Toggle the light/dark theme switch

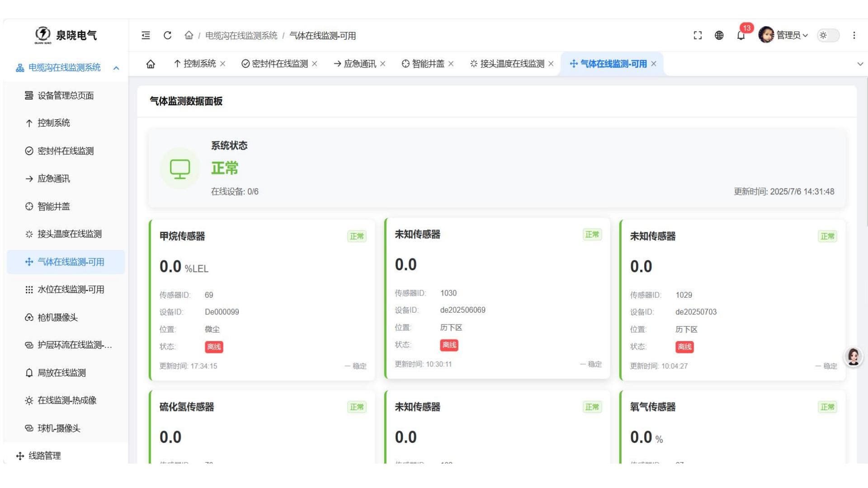tap(828, 35)
